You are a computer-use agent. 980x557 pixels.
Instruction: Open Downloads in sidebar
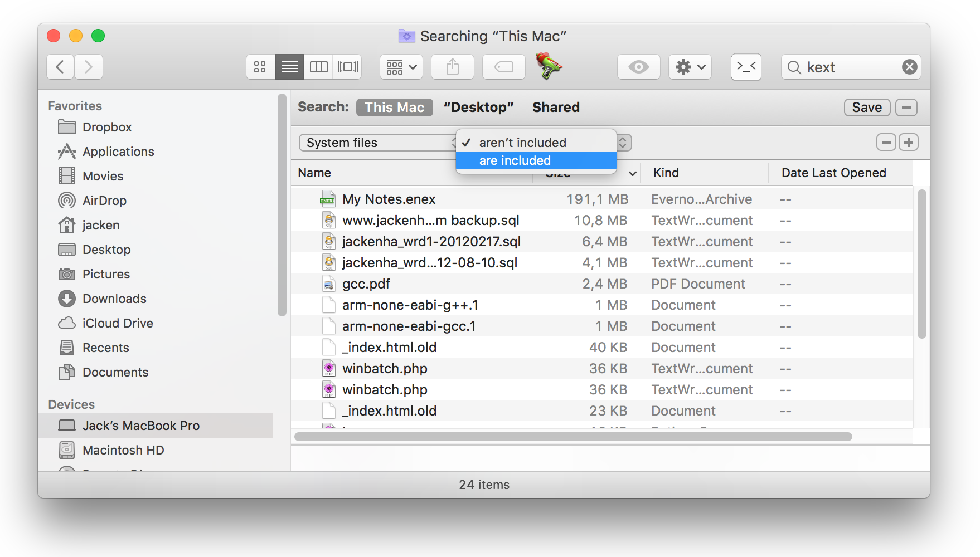[x=156, y=299]
